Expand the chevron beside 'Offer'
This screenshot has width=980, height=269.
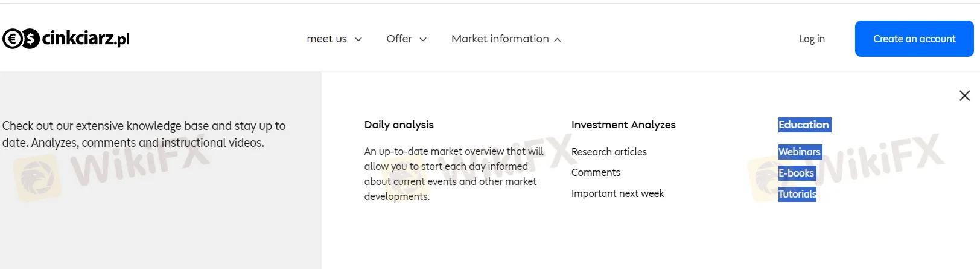click(x=423, y=39)
